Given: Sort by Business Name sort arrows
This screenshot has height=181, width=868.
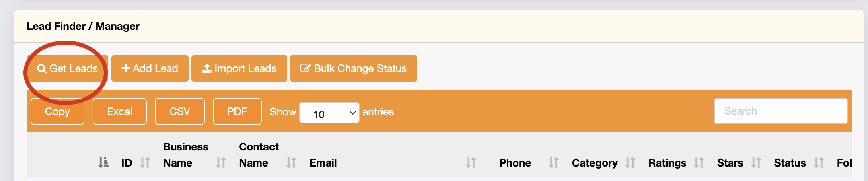Looking at the screenshot, I should [221, 162].
